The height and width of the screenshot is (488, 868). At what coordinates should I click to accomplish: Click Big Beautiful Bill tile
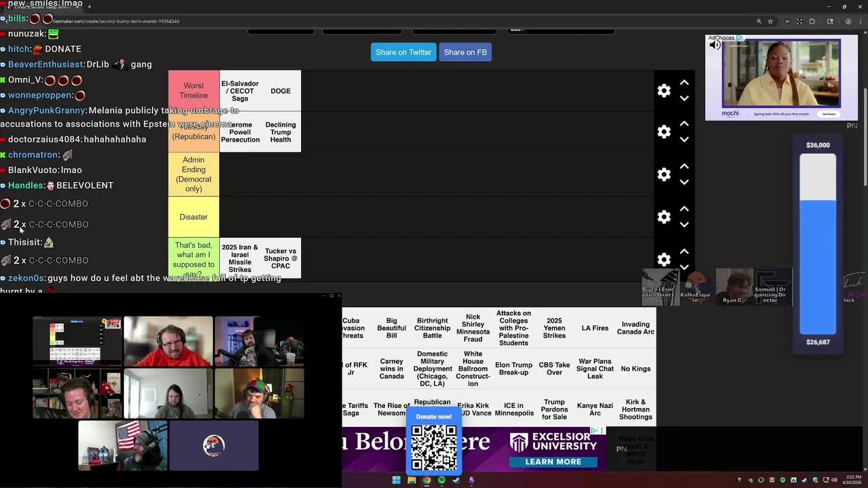coord(391,328)
